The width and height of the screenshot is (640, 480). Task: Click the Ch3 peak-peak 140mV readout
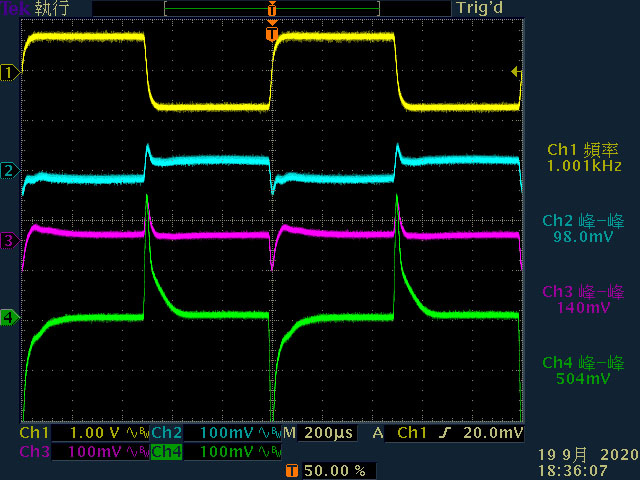583,299
